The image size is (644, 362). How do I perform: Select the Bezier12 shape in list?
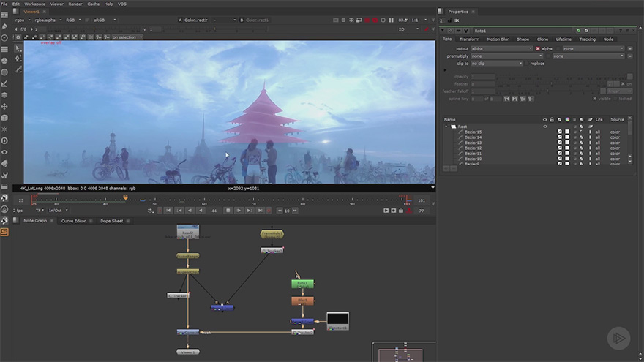click(x=473, y=148)
